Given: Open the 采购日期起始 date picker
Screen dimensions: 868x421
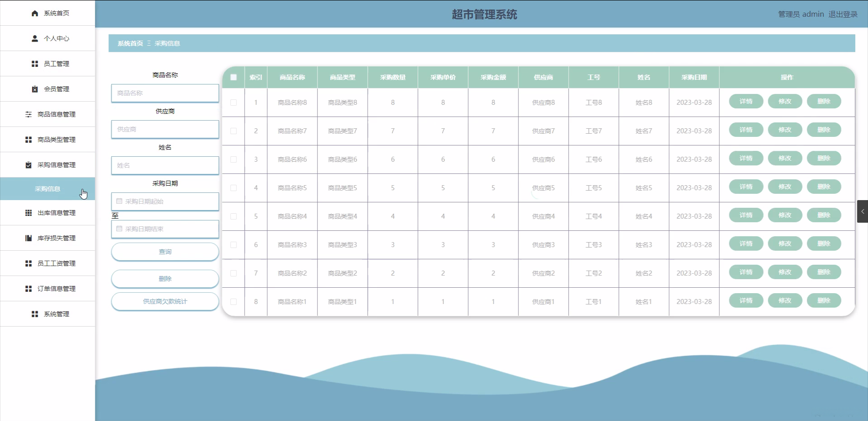Looking at the screenshot, I should (x=165, y=201).
